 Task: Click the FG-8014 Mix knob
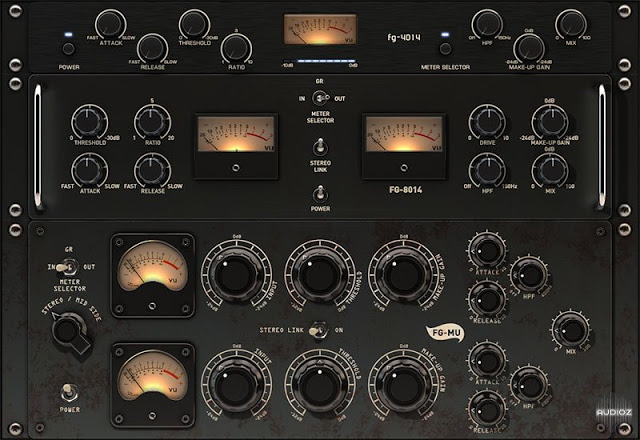550,171
